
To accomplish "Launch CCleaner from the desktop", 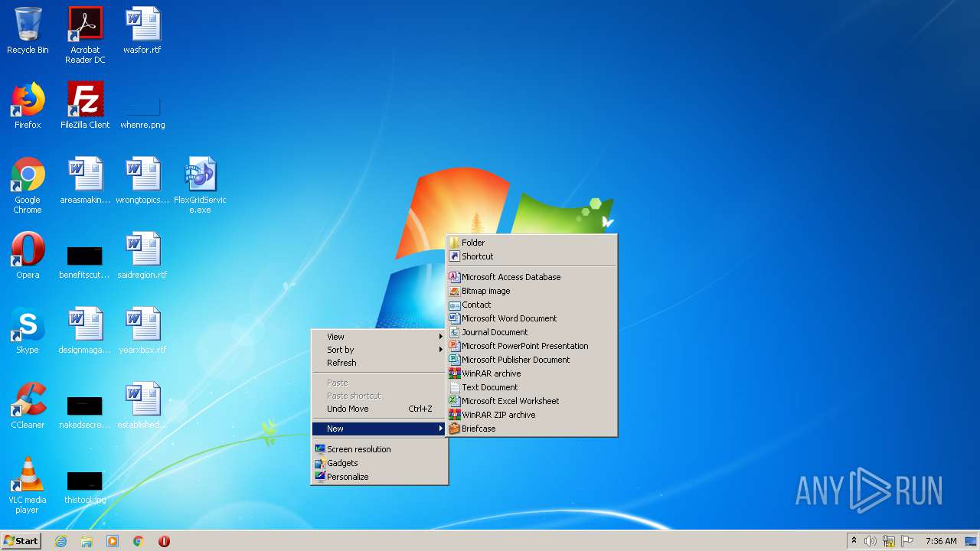I will coord(28,406).
